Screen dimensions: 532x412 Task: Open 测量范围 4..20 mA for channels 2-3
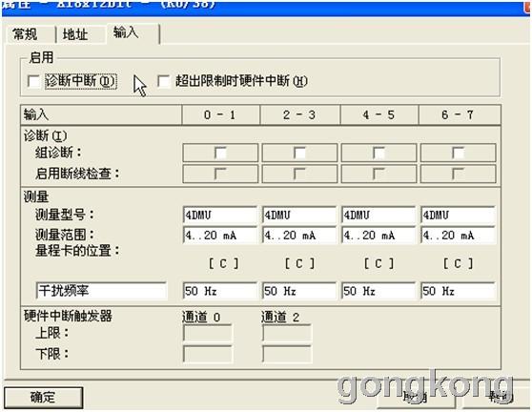[299, 236]
